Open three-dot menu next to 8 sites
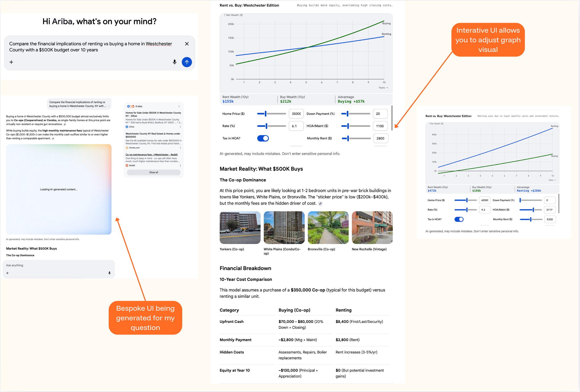 click(179, 106)
